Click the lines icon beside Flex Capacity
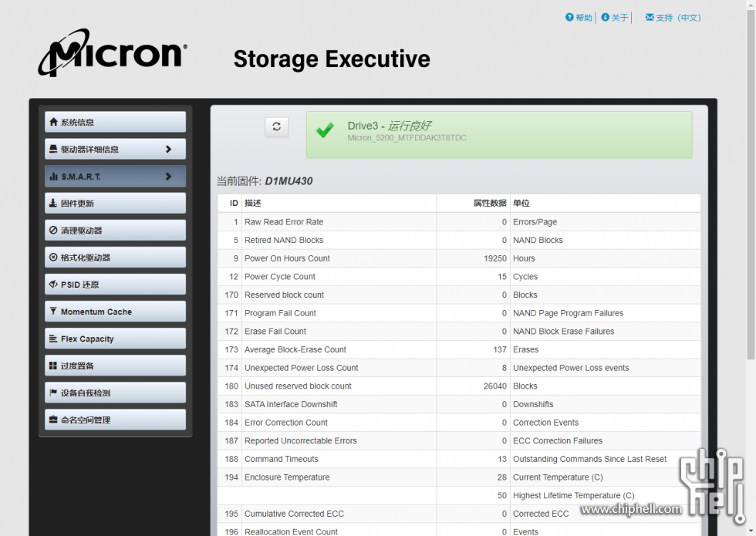 (x=53, y=339)
